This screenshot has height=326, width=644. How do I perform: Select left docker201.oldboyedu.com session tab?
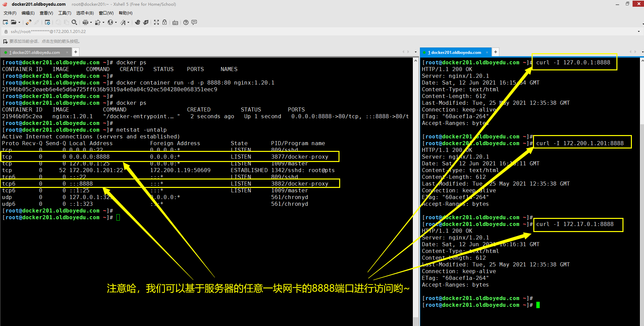coord(36,53)
